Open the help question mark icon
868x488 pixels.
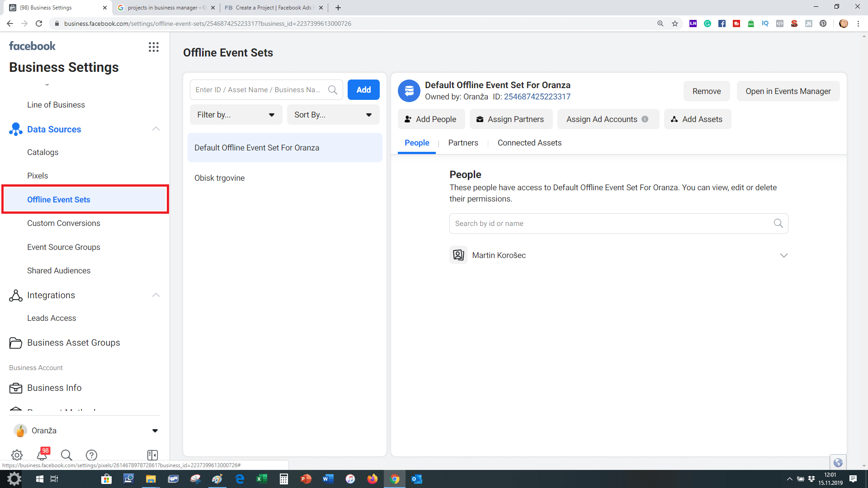click(x=91, y=455)
